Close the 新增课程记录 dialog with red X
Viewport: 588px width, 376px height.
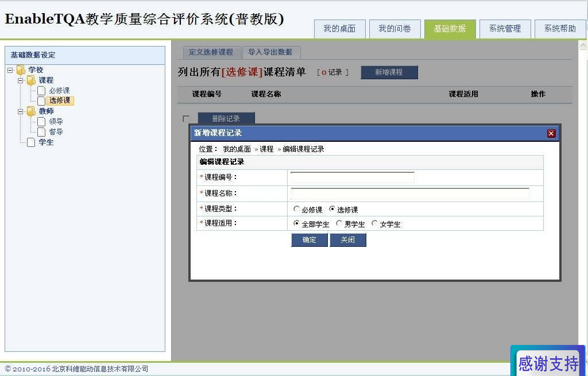click(551, 133)
